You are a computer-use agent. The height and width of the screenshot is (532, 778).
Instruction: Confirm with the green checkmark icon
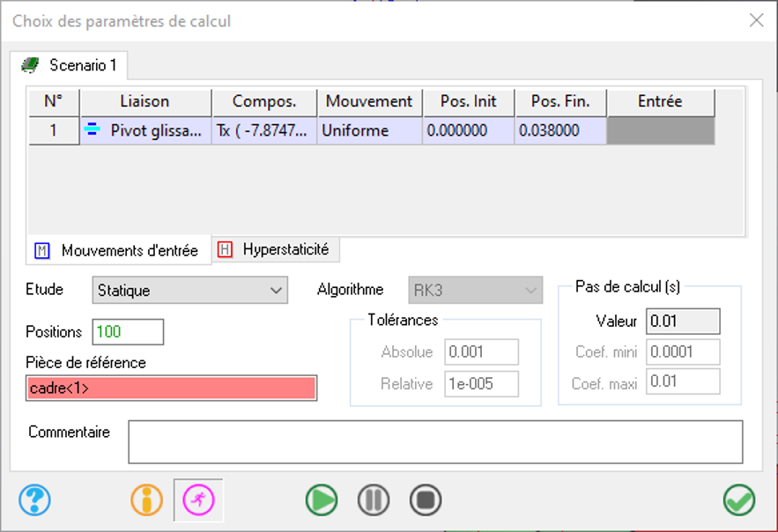click(738, 500)
